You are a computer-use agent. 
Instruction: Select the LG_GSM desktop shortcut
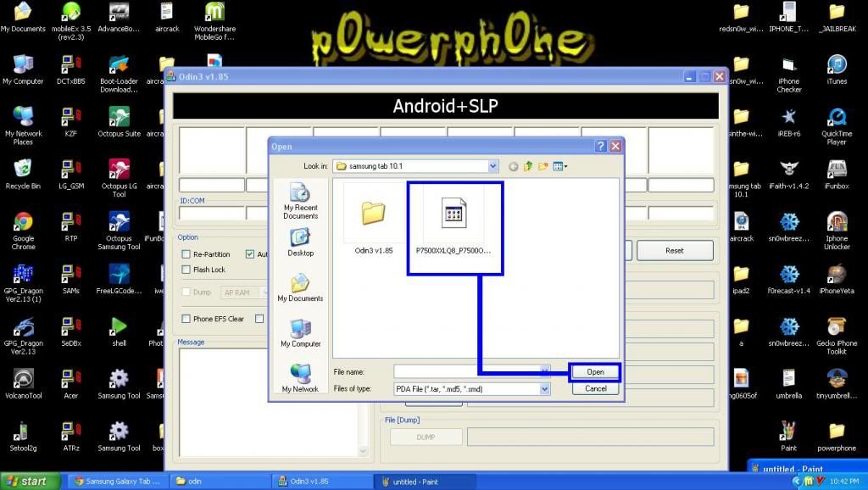71,175
